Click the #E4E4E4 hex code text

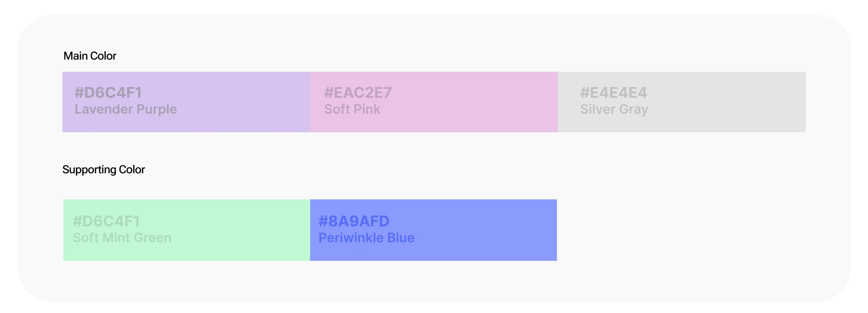[614, 93]
